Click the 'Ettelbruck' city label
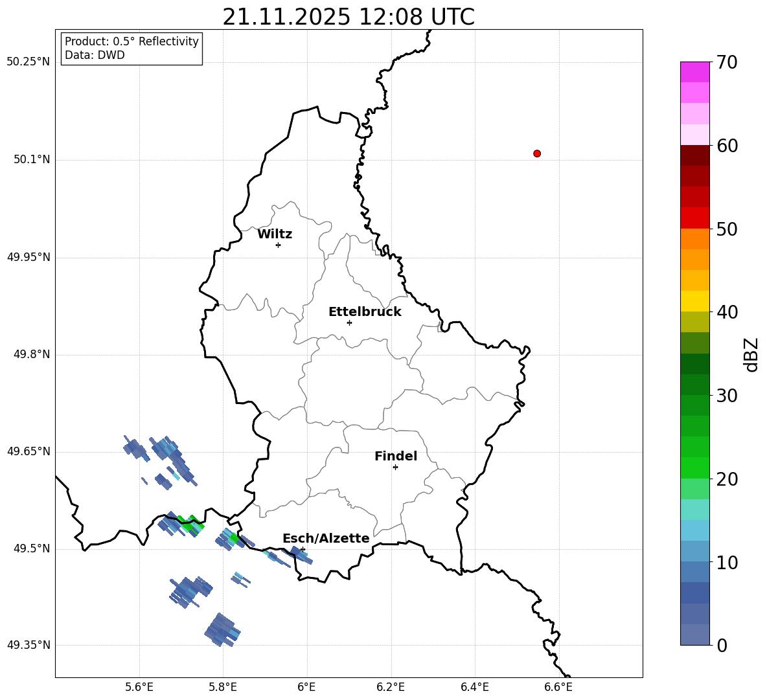This screenshot has width=767, height=700. click(x=365, y=312)
